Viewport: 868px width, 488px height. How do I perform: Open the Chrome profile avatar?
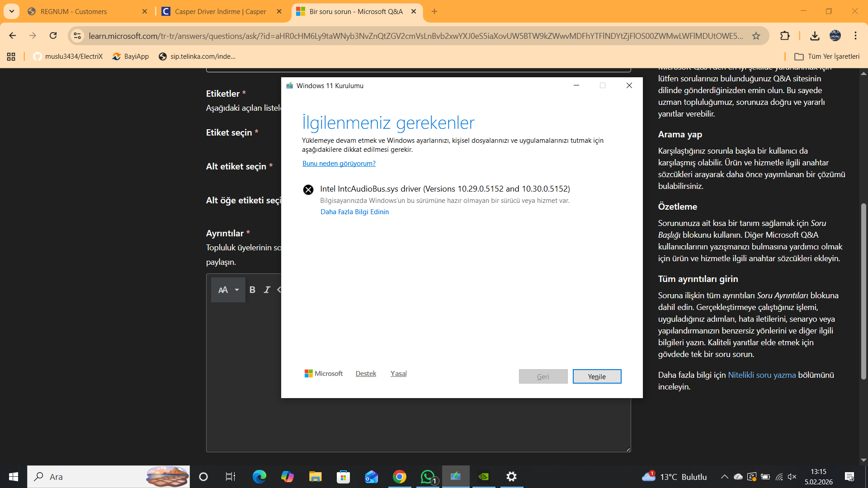(835, 36)
